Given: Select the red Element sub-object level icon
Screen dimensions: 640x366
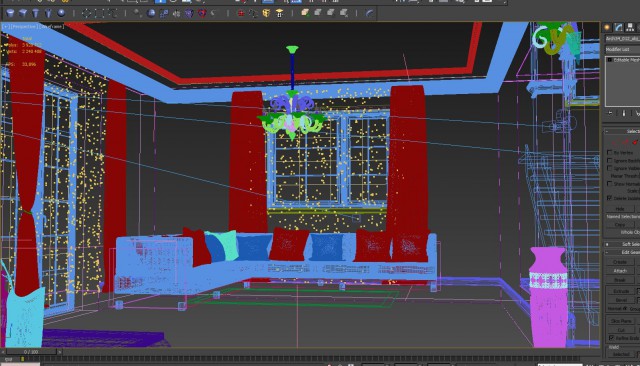Looking at the screenshot, I should point(635,142).
